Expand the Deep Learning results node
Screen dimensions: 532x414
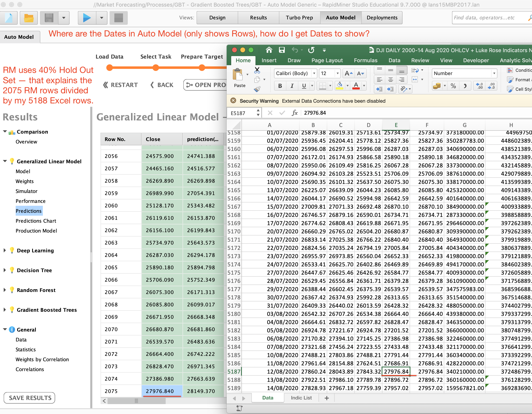coord(5,250)
